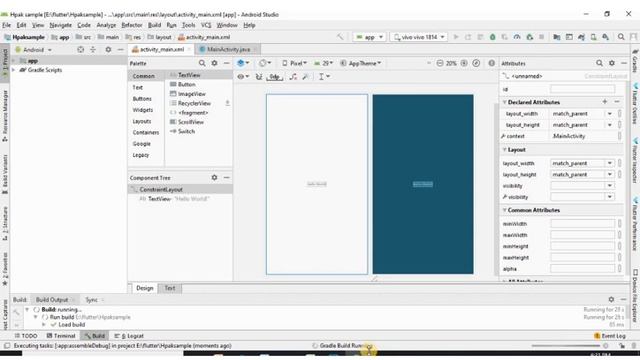This screenshot has width=640, height=360.
Task: Click the Gradle build progress bar
Action: (x=566, y=346)
